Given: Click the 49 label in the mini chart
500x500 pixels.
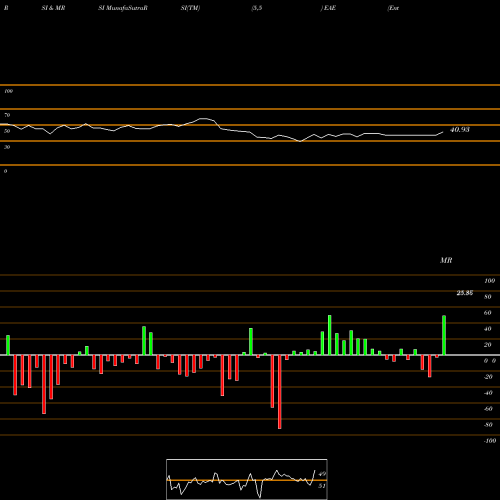Looking at the screenshot, I should (x=322, y=474).
